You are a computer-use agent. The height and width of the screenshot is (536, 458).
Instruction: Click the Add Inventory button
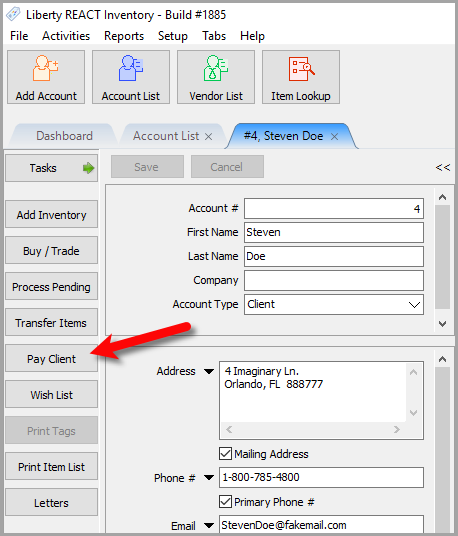tap(51, 215)
